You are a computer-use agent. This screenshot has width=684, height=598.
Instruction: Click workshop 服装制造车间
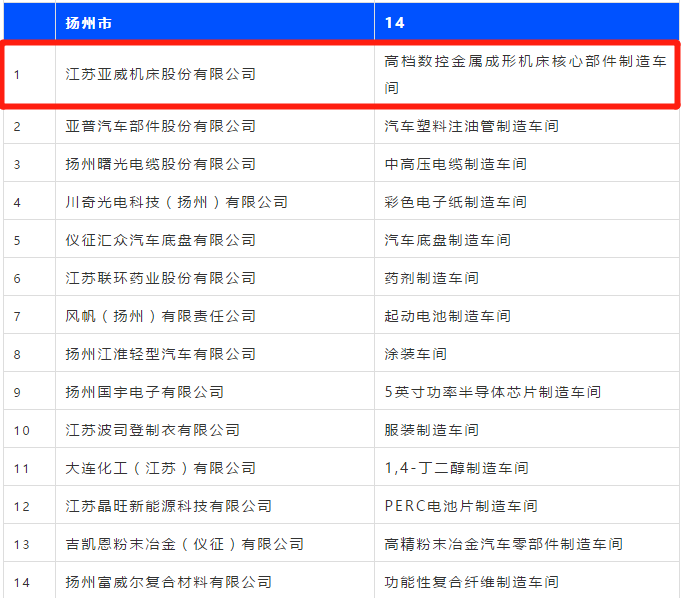pyautogui.click(x=432, y=430)
